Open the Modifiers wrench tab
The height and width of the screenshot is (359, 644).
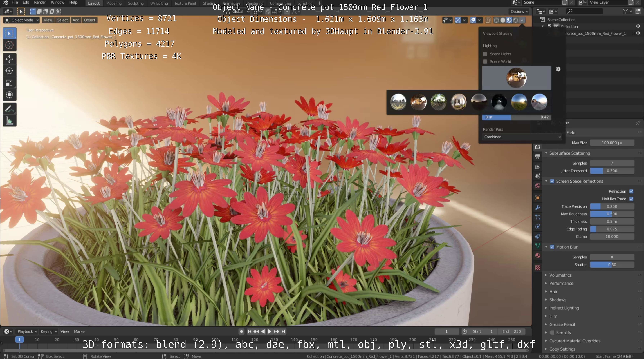click(538, 207)
